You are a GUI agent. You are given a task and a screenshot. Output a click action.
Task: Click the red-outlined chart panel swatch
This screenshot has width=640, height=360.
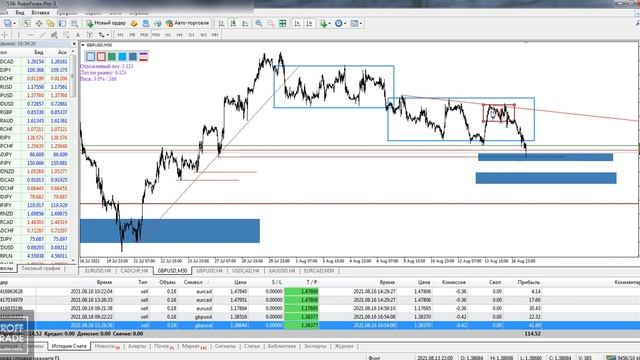coord(101,57)
